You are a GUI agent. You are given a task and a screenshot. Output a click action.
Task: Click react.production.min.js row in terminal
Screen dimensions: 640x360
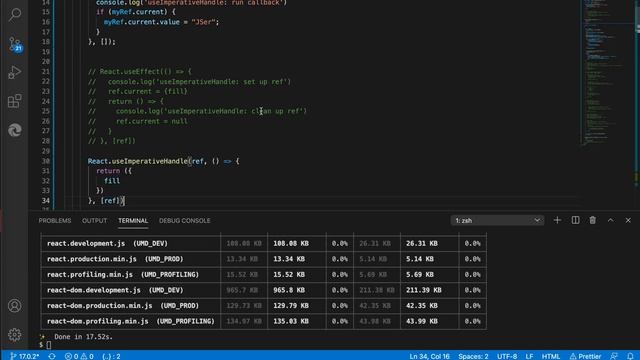point(264,259)
